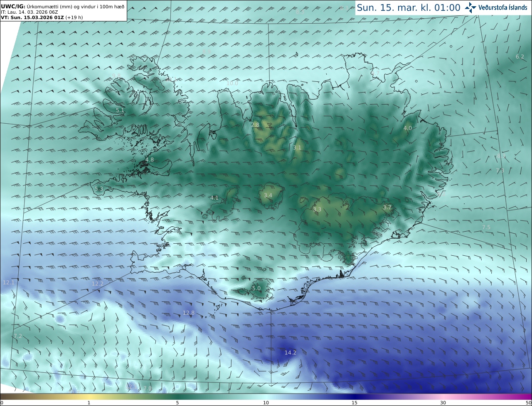Click the 10.0 precipitation value
532x406 pixels.
tap(232, 83)
